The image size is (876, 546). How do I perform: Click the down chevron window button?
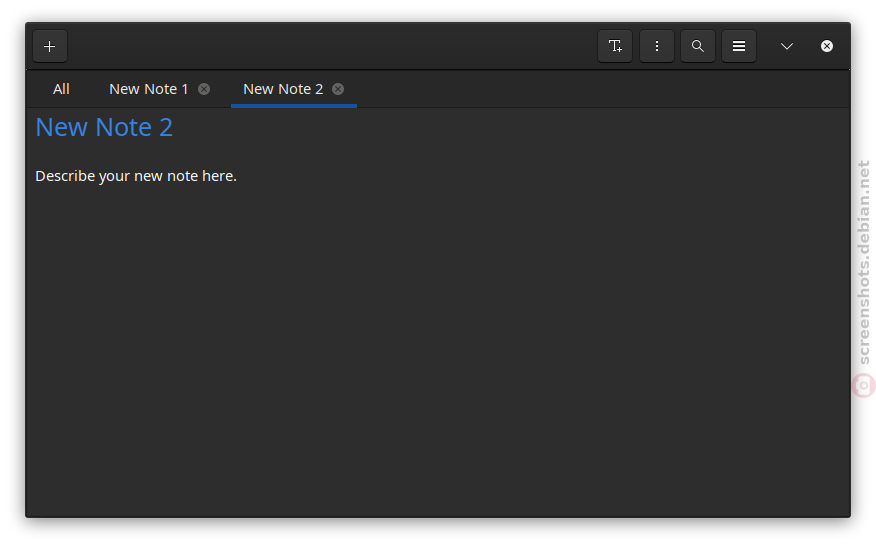pos(787,46)
